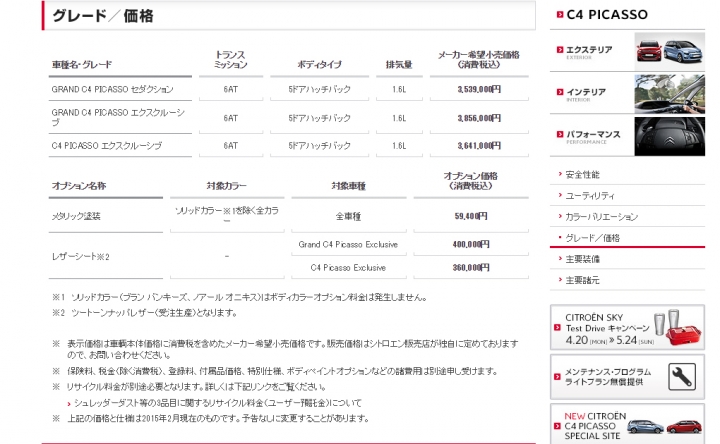This screenshot has height=444, width=720.
Task: Click the メーカー希望小売価格 column header
Action: 478,60
